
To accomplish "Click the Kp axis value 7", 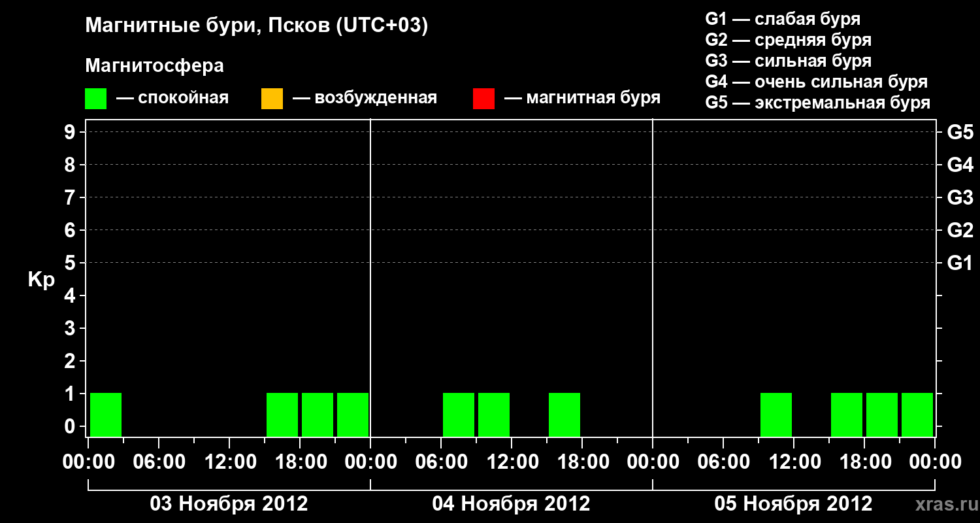I will 71,197.
